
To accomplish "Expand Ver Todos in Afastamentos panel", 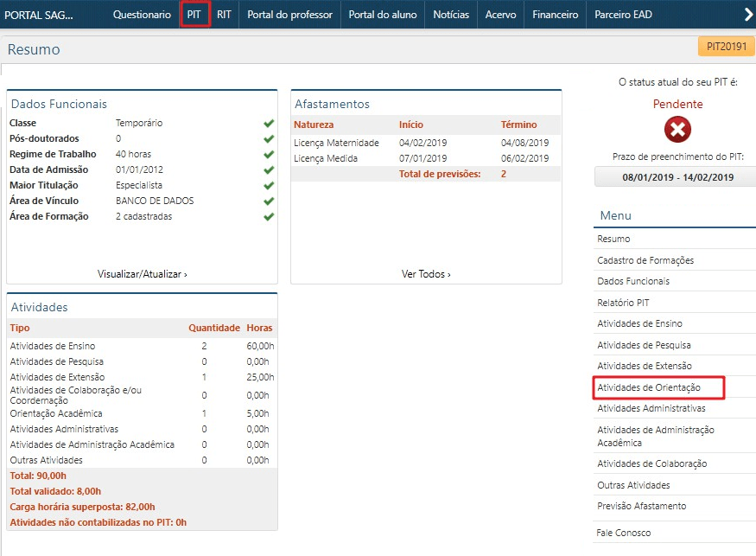I will pyautogui.click(x=426, y=274).
